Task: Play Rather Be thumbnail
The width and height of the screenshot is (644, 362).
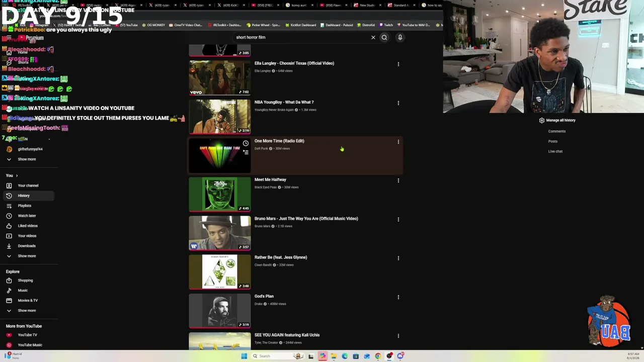Action: pos(219,272)
